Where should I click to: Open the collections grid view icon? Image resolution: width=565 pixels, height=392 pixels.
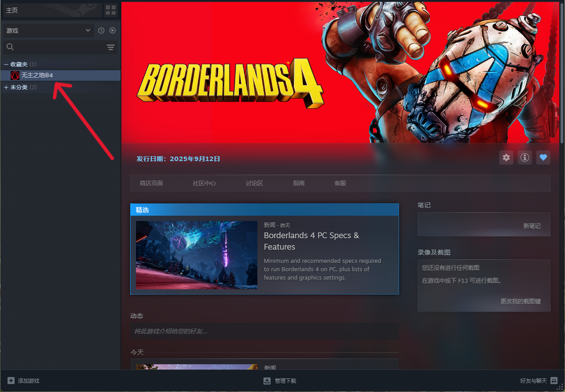[x=111, y=10]
